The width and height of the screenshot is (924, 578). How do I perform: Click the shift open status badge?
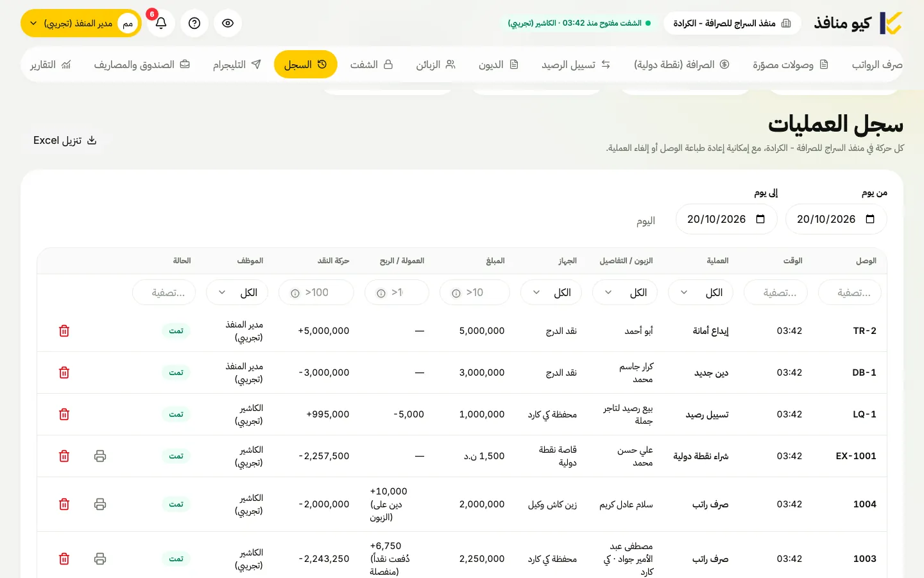(579, 23)
